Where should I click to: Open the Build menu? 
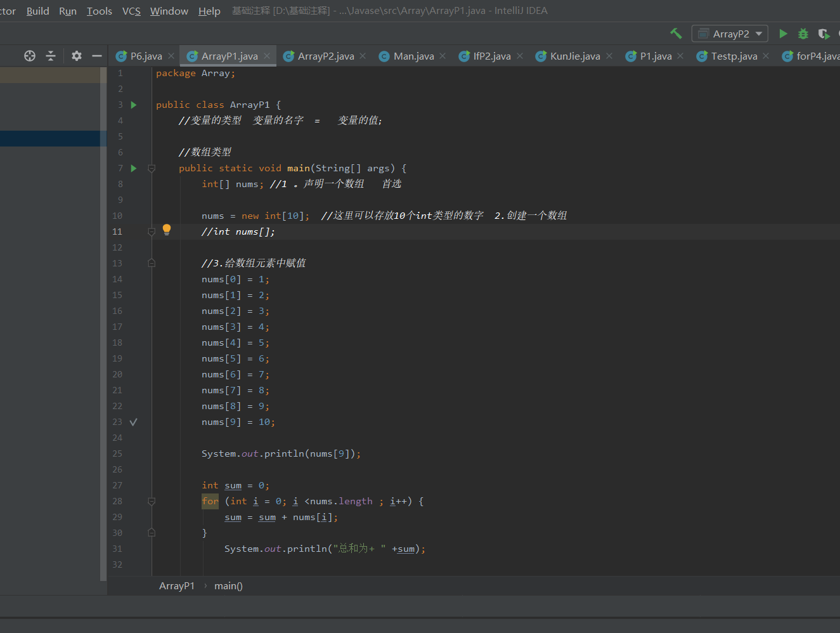37,11
